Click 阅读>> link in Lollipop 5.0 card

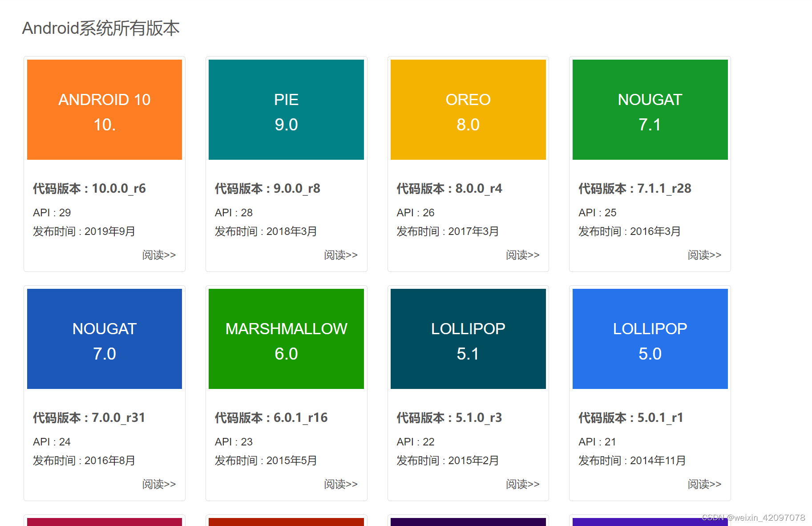click(x=704, y=484)
